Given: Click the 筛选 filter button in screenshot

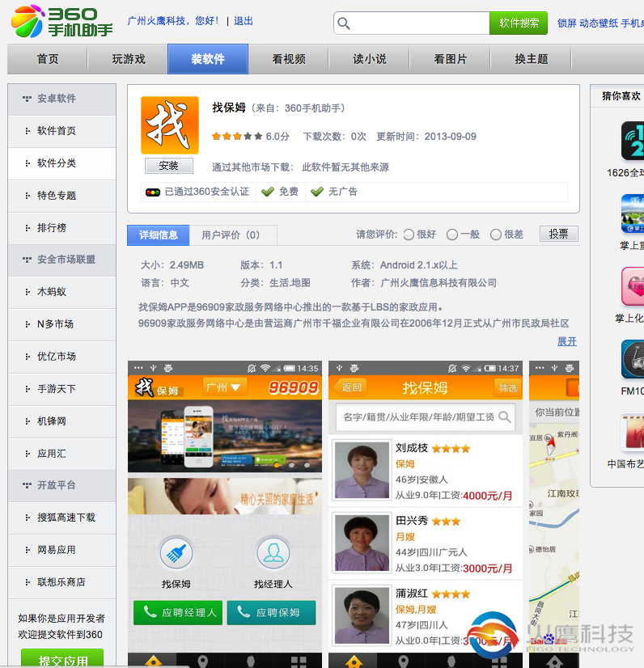Looking at the screenshot, I should pyautogui.click(x=507, y=387).
